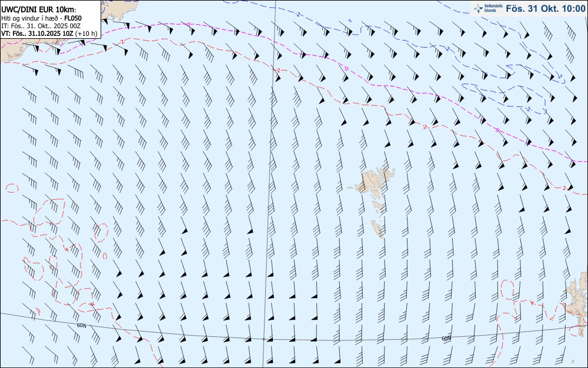Screen dimensions: 588x368
Task: Click the Shetland Islands landmass at the map edge
Action: tap(577, 300)
